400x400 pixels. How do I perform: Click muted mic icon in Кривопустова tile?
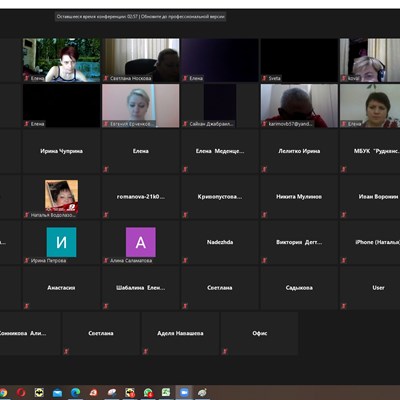(185, 215)
